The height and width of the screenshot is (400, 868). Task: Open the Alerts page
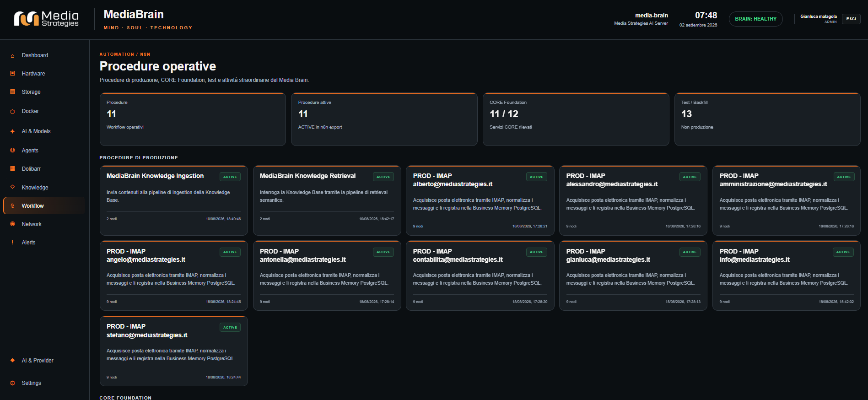[44, 243]
